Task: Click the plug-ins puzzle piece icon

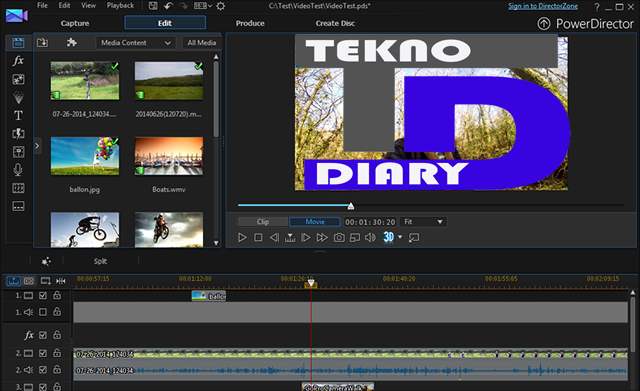Action: [x=72, y=42]
